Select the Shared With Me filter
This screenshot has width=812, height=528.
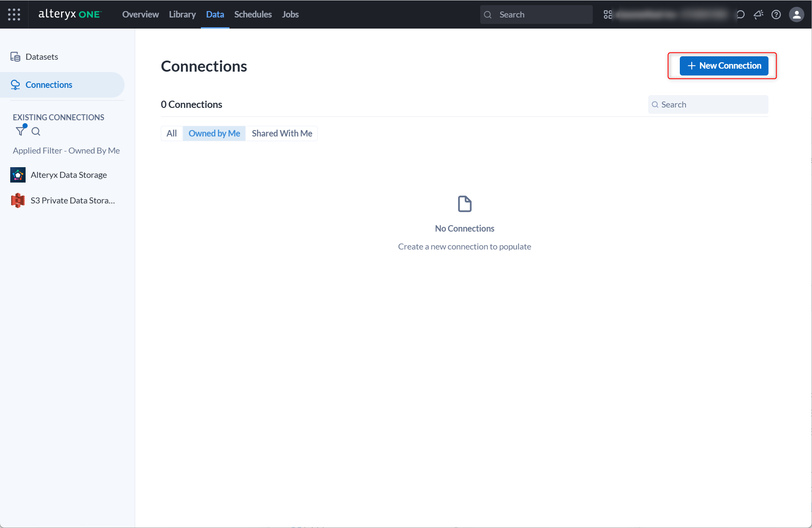pos(282,133)
